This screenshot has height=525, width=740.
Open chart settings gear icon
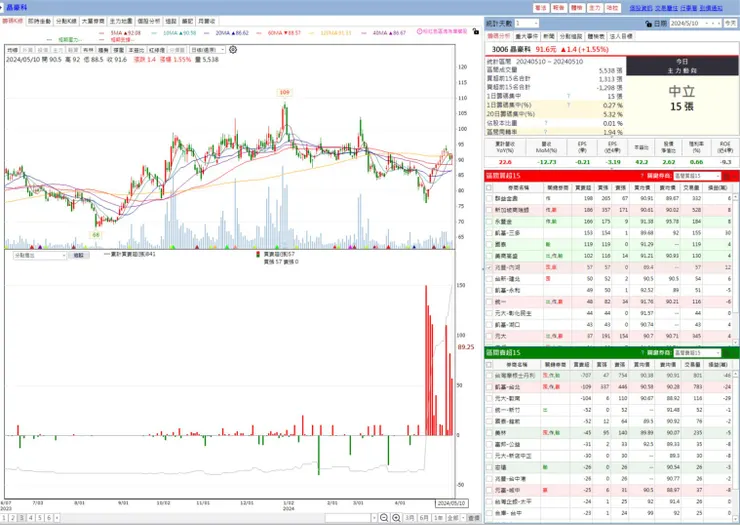point(233,50)
